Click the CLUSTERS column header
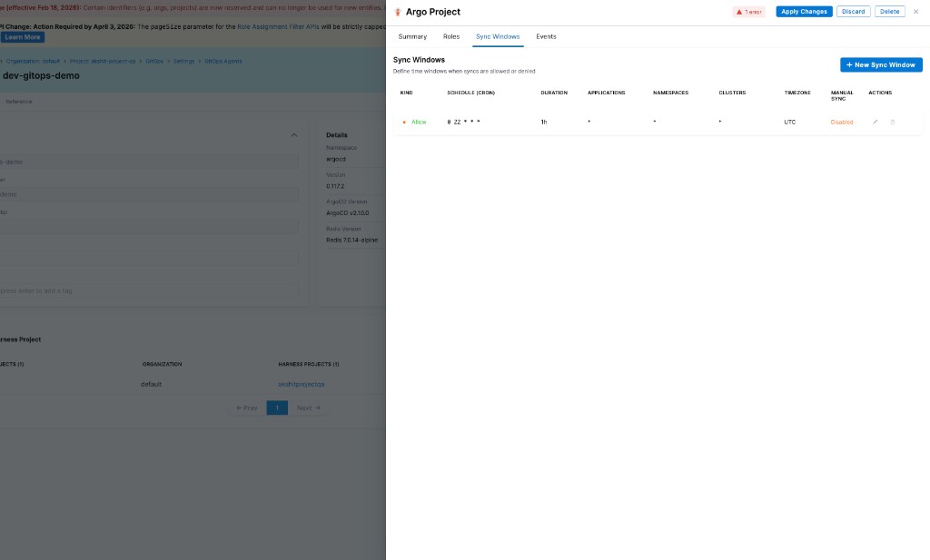 coord(732,93)
